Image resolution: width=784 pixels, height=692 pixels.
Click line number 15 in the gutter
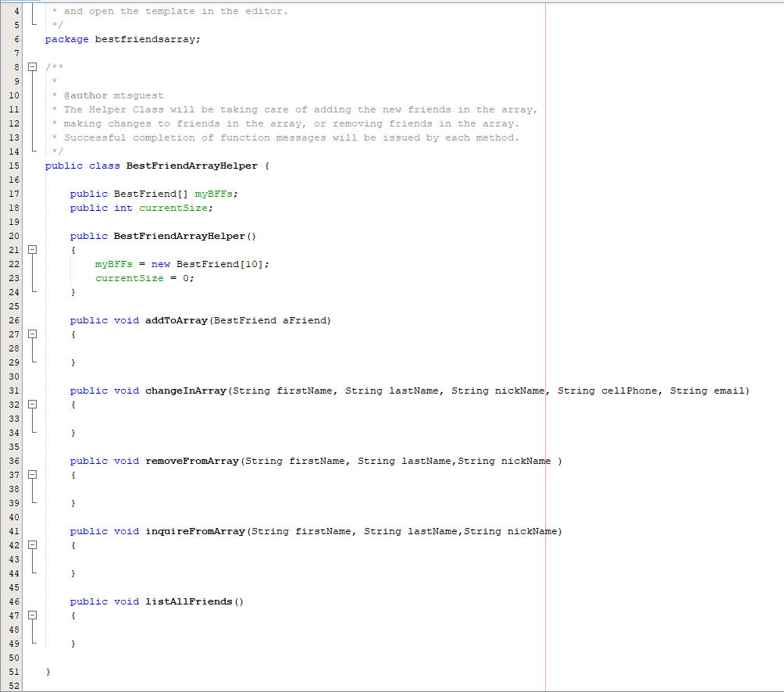click(13, 165)
